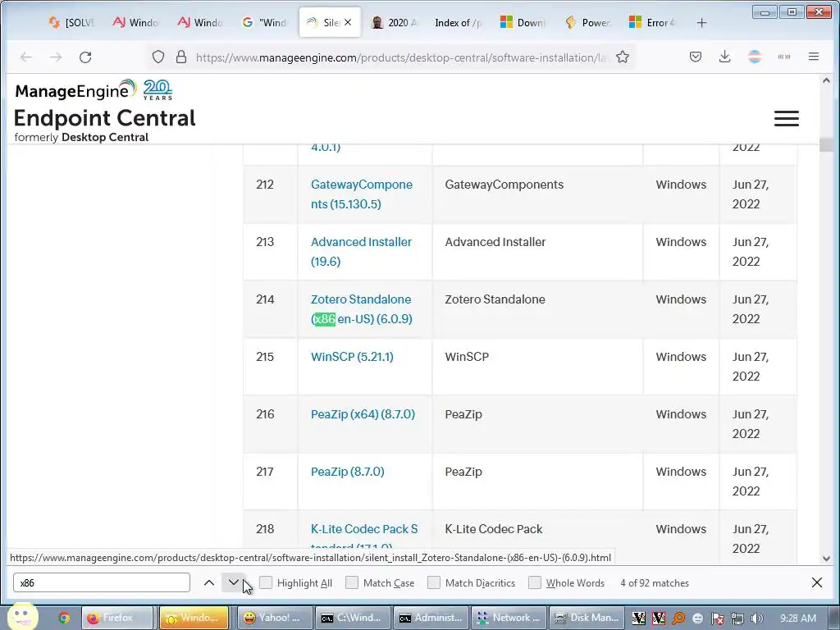This screenshot has height=630, width=840.
Task: Open volume control in system tray
Action: point(756,619)
